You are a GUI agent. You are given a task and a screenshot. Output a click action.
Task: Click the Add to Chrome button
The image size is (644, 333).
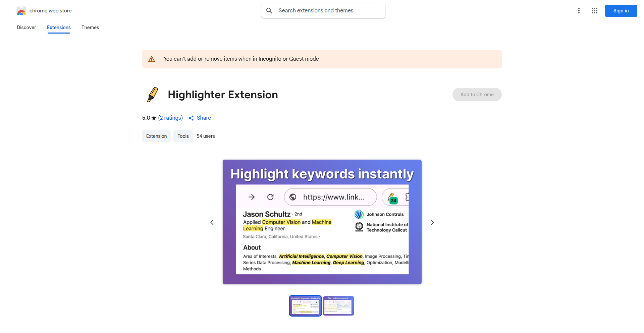tap(477, 95)
